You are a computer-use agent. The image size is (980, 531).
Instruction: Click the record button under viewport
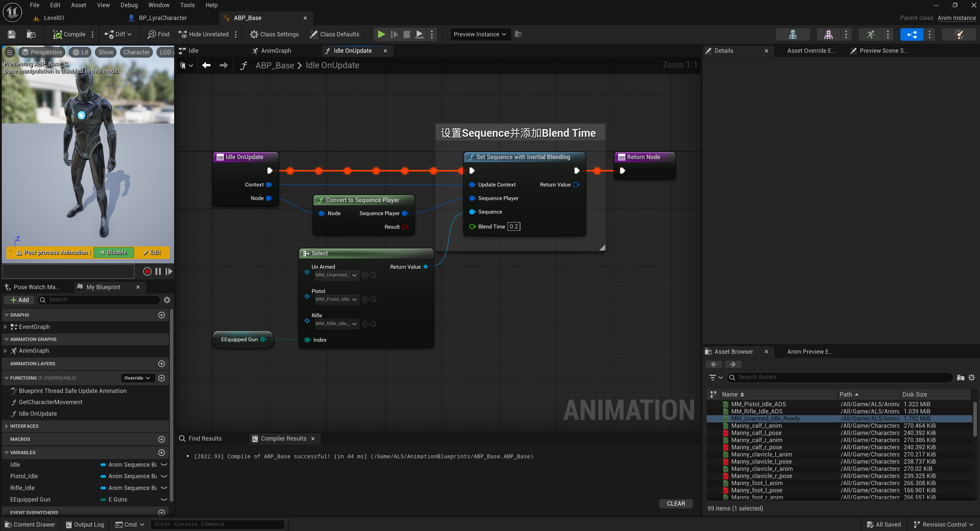coord(147,272)
